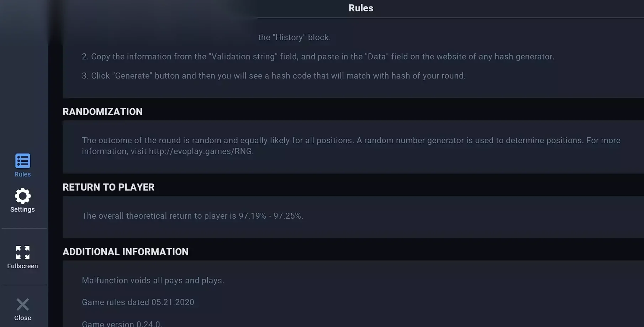
Task: Select the RANDOMIZATION section heading
Action: tap(102, 112)
